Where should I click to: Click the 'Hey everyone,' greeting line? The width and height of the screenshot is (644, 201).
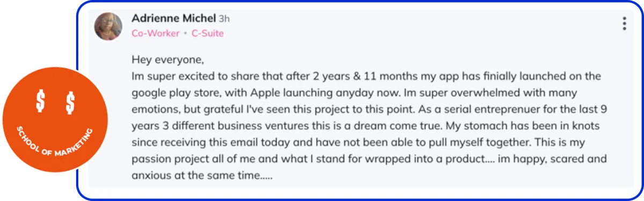[168, 59]
